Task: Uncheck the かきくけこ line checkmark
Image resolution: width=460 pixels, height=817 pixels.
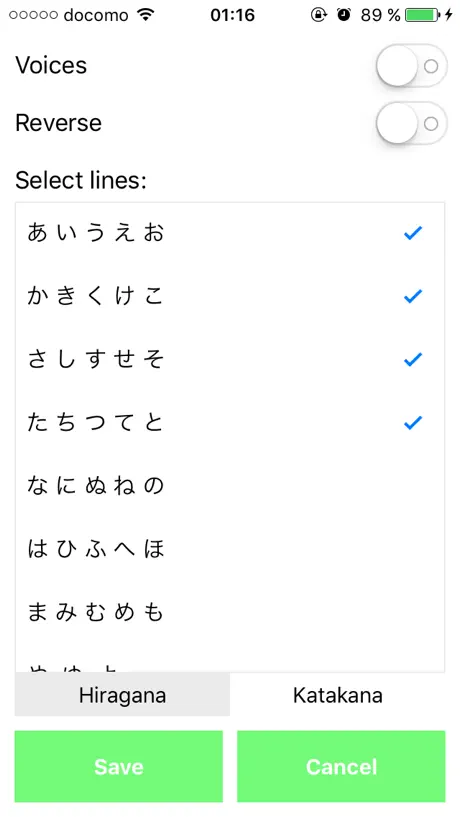Action: click(x=412, y=296)
